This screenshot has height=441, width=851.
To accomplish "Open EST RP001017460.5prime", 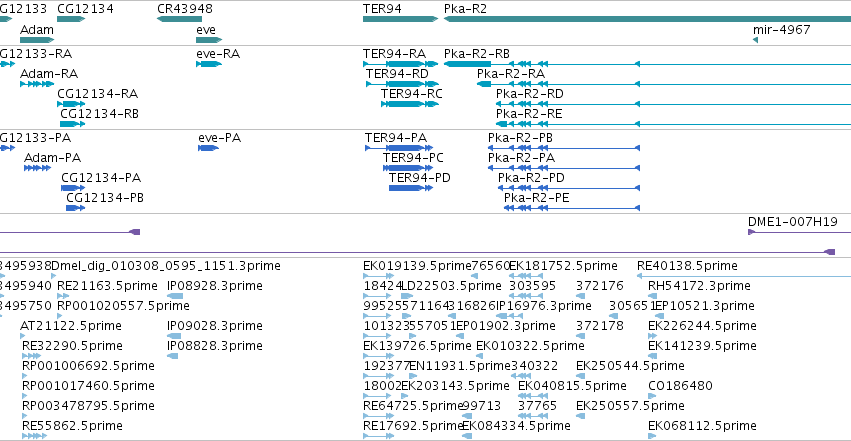I will 24,397.
